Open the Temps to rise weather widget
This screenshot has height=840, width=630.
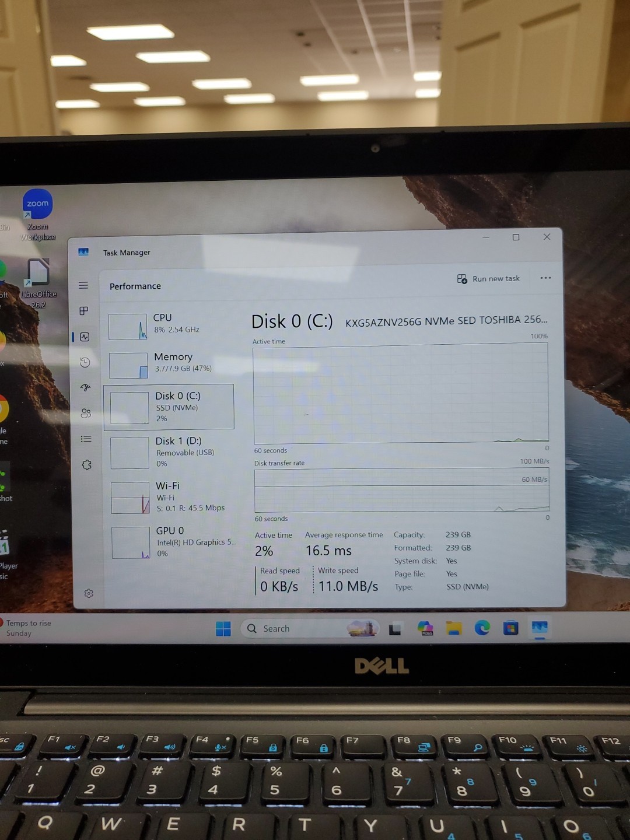[x=26, y=628]
